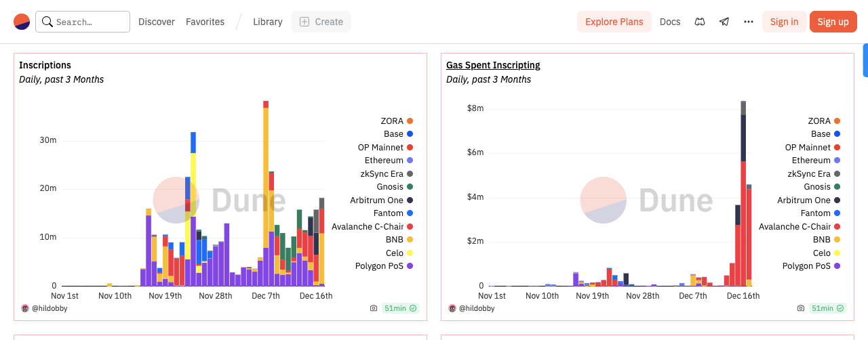Toggle OP Mainnet in Inscriptions legend
Screen dimensions: 868x340
[x=386, y=147]
